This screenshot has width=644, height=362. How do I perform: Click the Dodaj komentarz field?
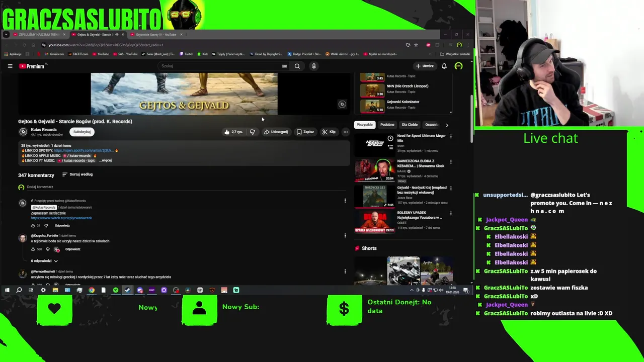tap(186, 187)
